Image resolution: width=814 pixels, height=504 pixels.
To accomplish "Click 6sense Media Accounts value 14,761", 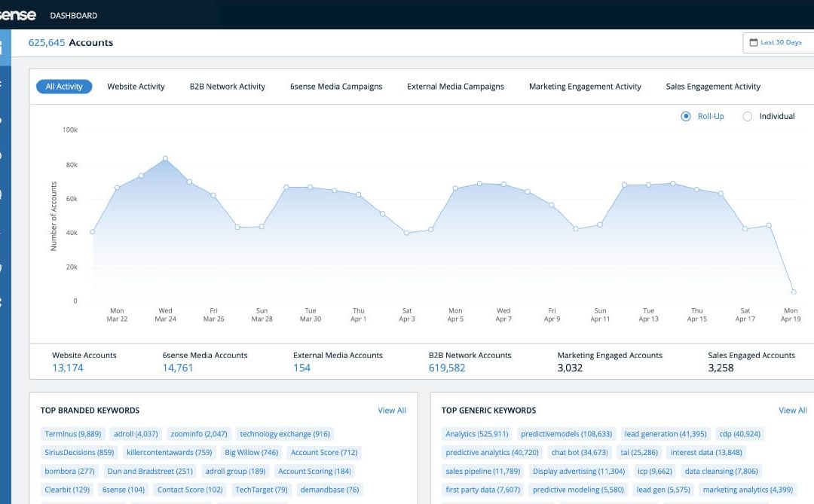I will [178, 368].
